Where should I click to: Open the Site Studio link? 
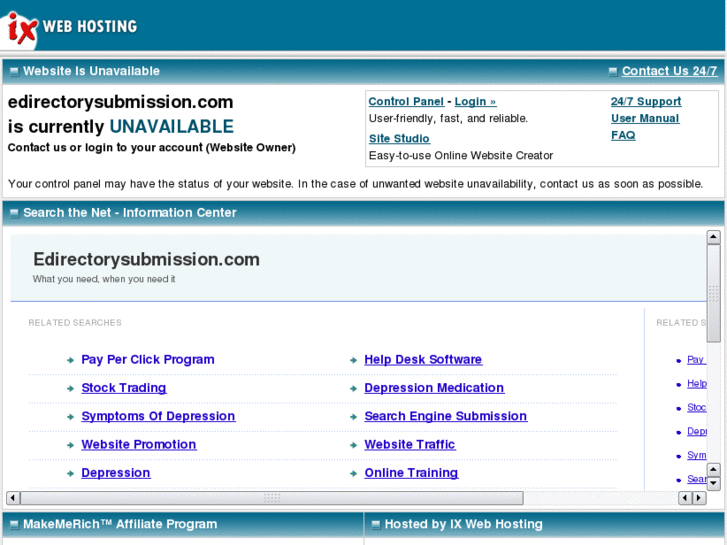(x=399, y=139)
